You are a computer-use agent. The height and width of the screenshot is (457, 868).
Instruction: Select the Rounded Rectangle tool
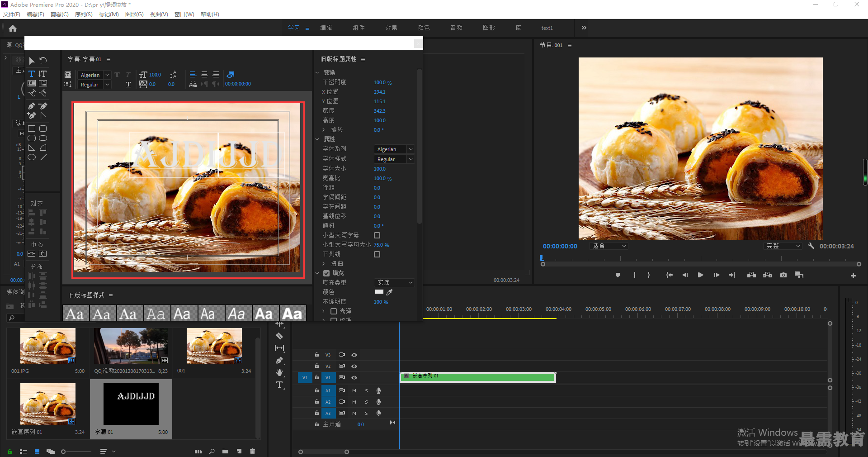pyautogui.click(x=43, y=129)
